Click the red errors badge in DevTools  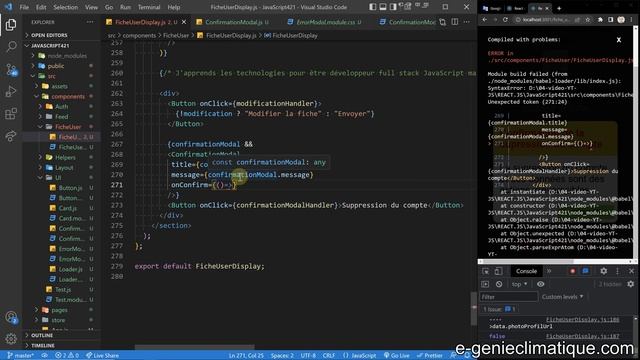(x=572, y=271)
